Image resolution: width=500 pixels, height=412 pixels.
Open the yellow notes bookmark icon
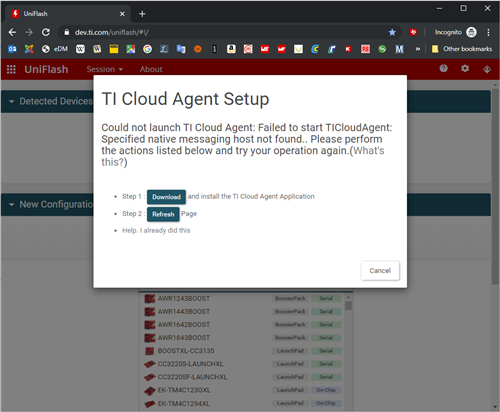point(114,49)
